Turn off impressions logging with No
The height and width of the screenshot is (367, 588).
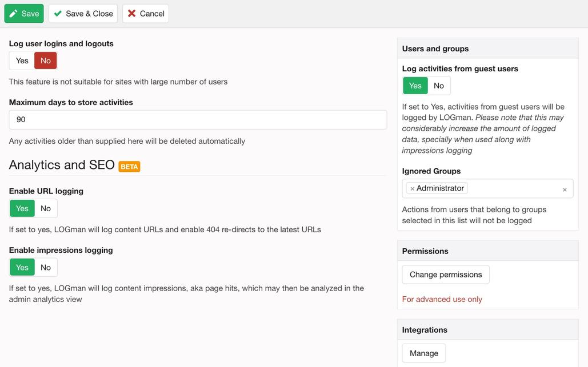45,267
